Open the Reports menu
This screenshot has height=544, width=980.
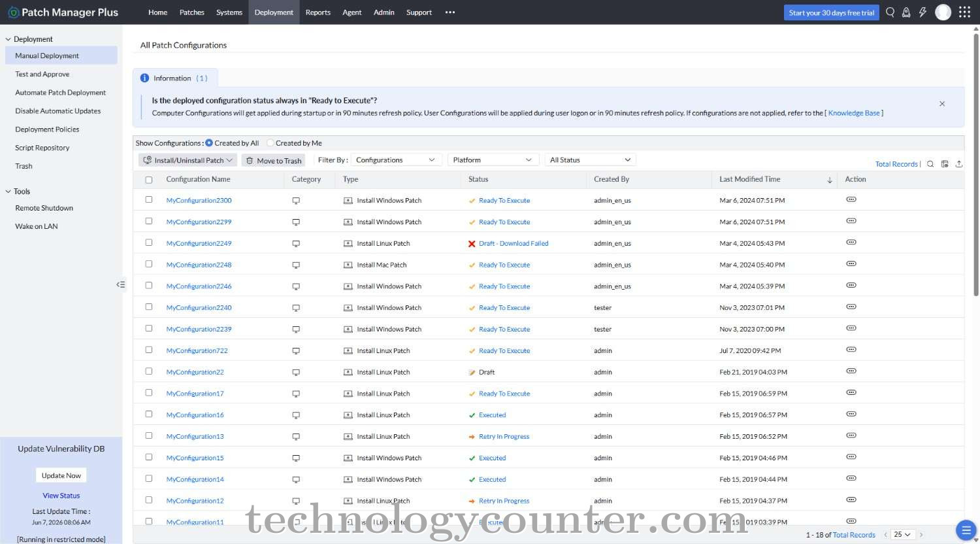tap(318, 12)
